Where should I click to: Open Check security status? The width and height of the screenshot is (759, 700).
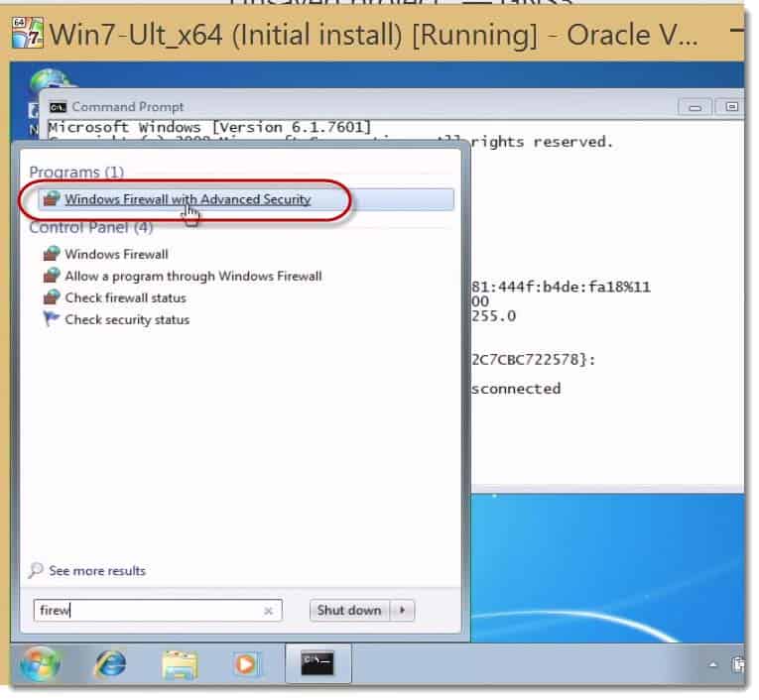pyautogui.click(x=127, y=320)
